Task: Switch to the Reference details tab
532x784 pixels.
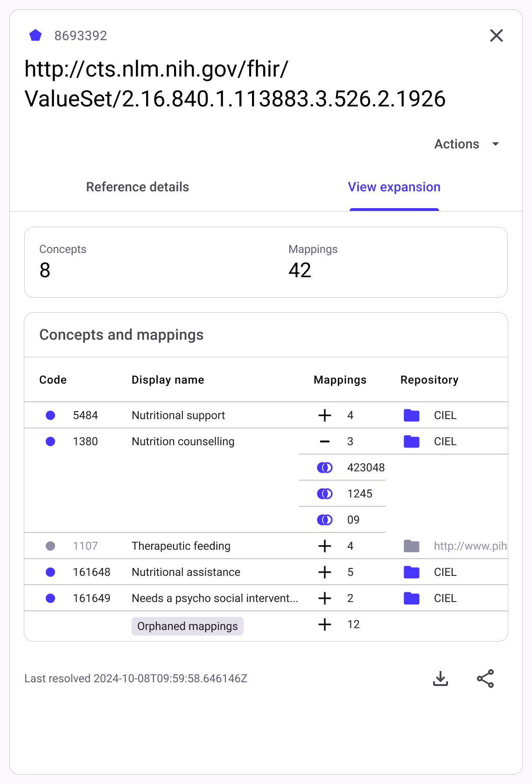Action: [138, 187]
